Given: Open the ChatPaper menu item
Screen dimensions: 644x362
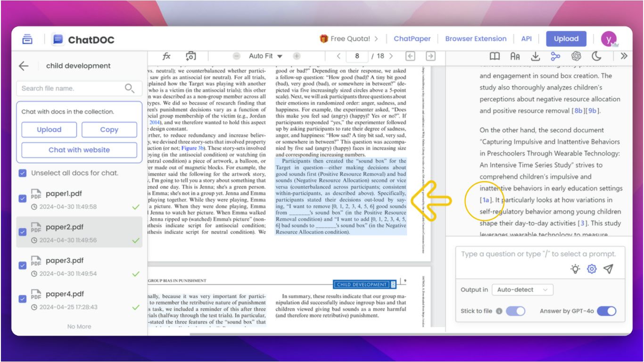Looking at the screenshot, I should point(412,39).
